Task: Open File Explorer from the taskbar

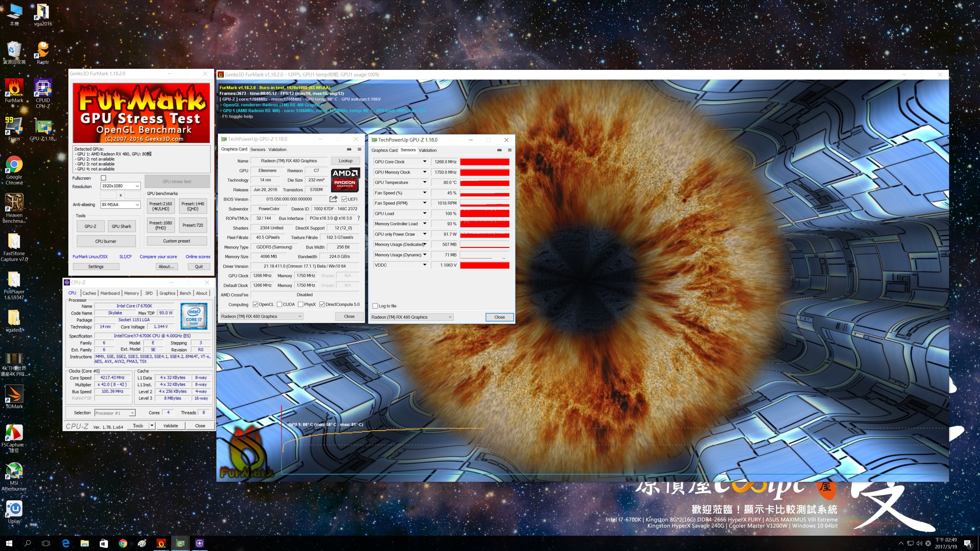Action: click(x=84, y=543)
